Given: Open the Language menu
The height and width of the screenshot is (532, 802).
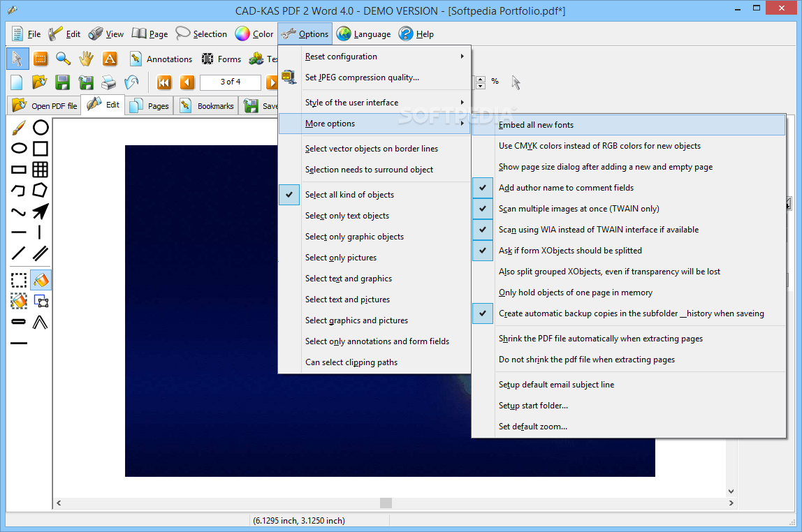Looking at the screenshot, I should point(364,34).
